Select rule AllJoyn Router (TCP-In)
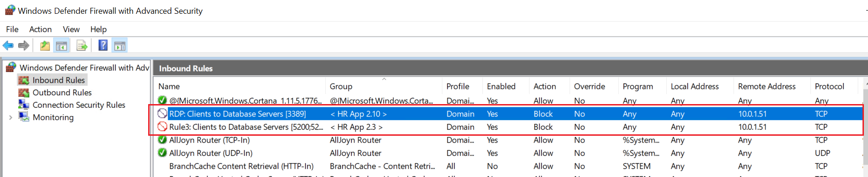The image size is (868, 177). coord(209,140)
